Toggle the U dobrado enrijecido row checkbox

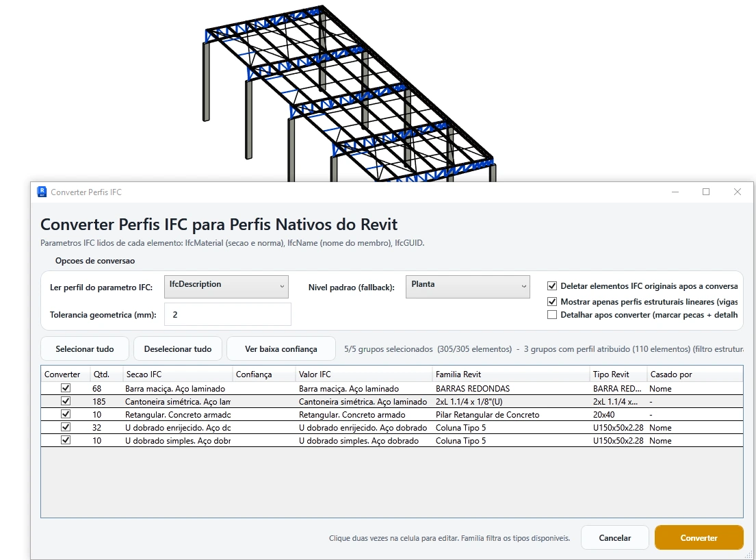[x=66, y=427]
